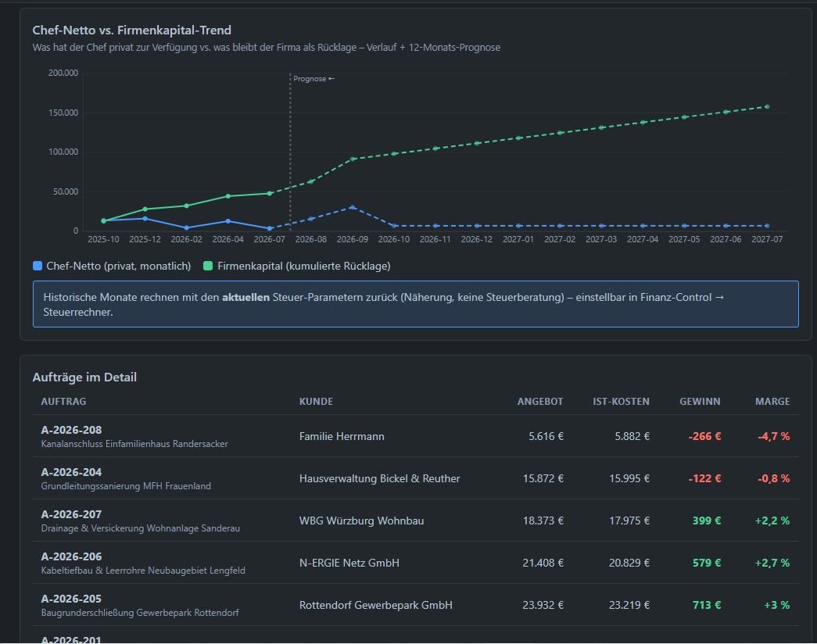Screen dimensions: 817x644
Task: Click the Chef-Netto peak point at 2026-09
Action: pos(353,207)
